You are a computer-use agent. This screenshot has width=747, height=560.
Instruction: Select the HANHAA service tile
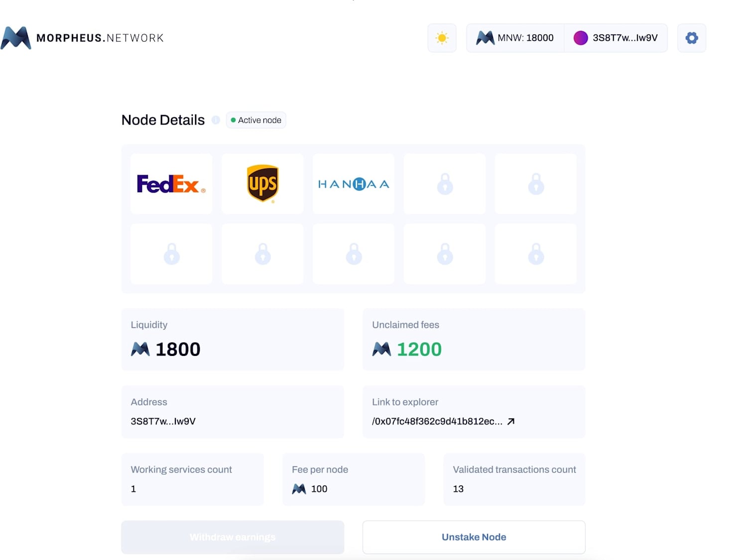pyautogui.click(x=354, y=184)
